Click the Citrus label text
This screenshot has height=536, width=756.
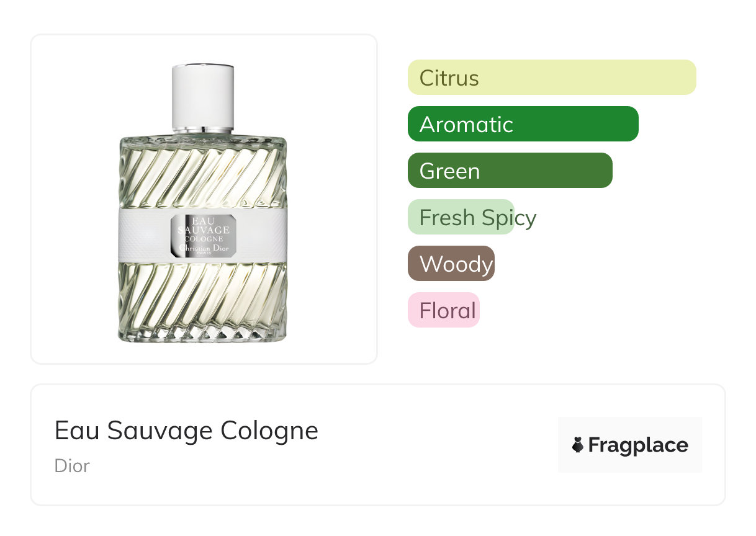coord(449,78)
